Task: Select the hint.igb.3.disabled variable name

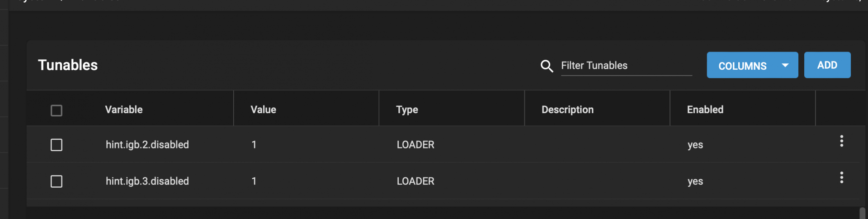Action: tap(147, 181)
